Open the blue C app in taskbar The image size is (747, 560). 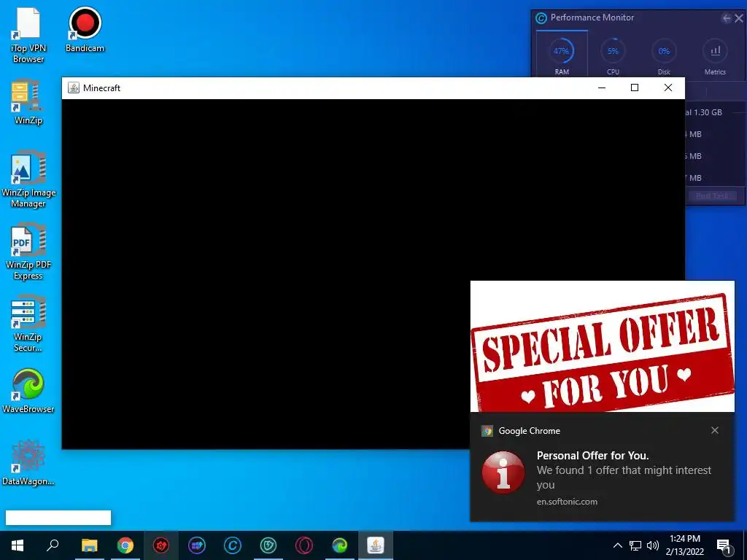click(233, 545)
